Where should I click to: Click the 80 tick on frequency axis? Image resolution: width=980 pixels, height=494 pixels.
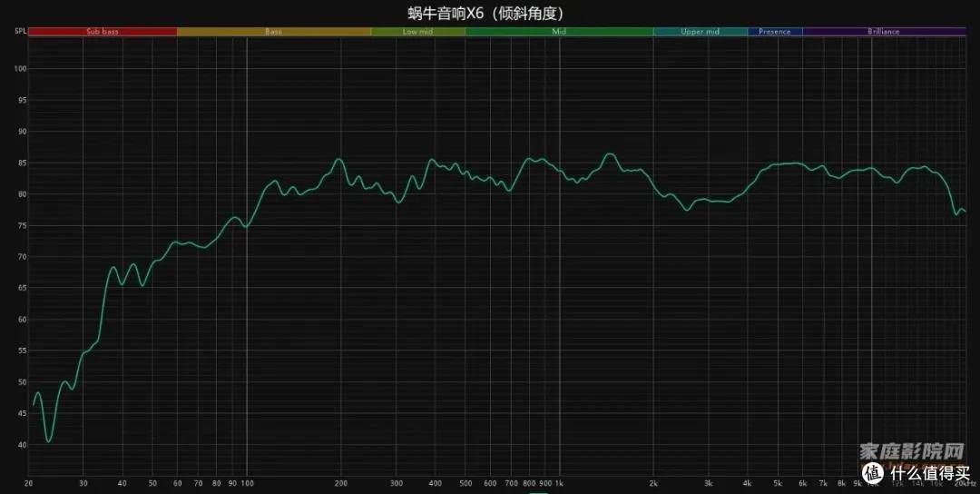(216, 483)
